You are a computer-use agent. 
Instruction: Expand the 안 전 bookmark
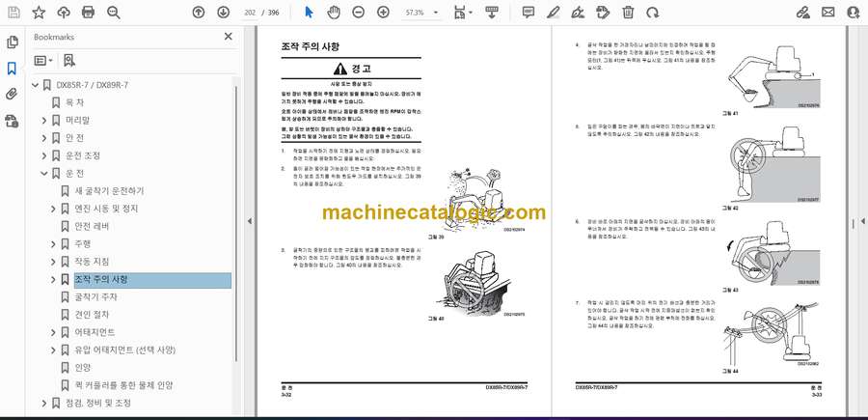[44, 138]
